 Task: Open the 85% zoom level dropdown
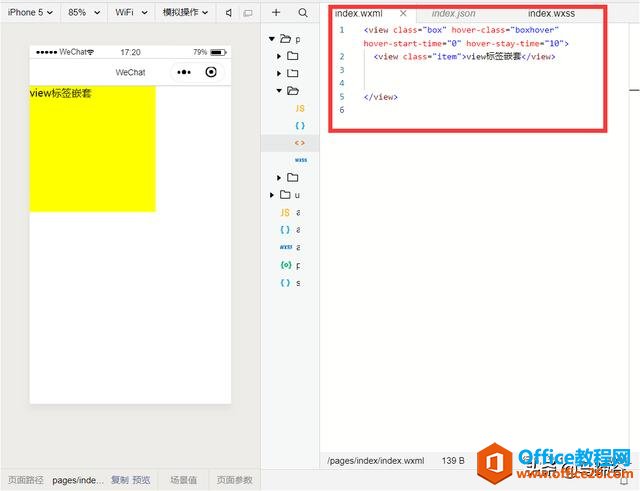pos(82,13)
